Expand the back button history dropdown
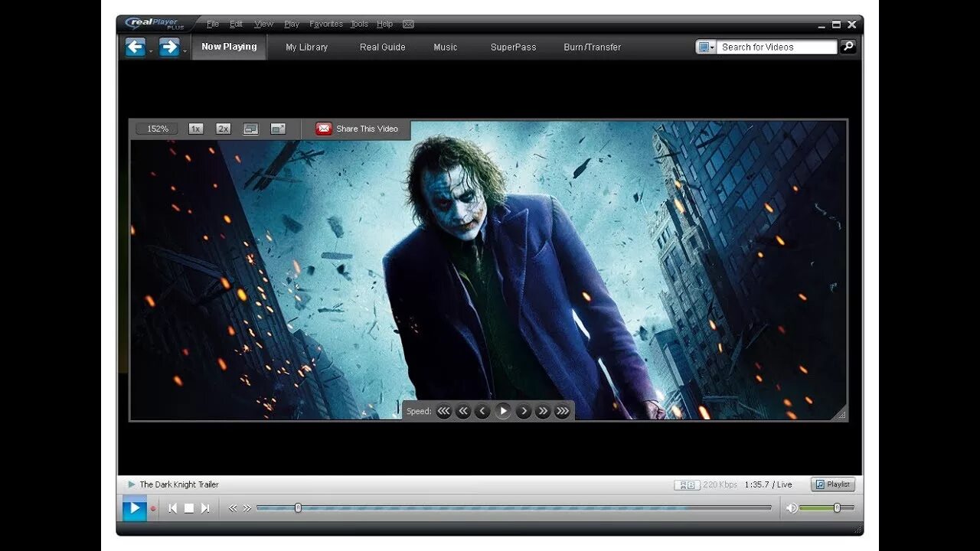This screenshot has height=551, width=980. point(151,51)
